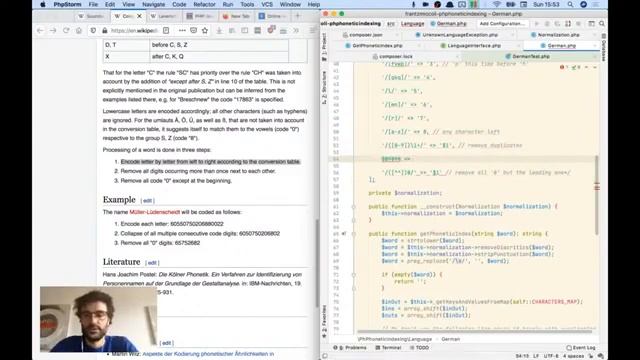
Task: Open a new Firefox tab
Action: [x=298, y=16]
